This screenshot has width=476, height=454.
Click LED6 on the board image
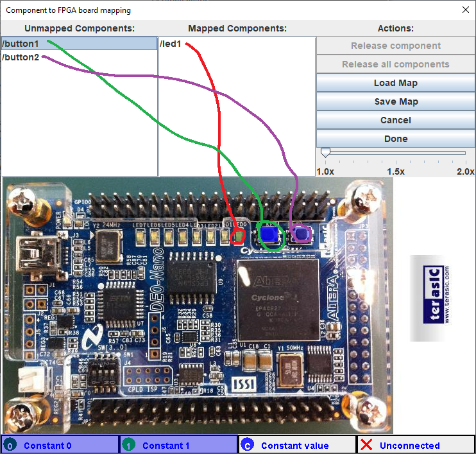coord(154,237)
